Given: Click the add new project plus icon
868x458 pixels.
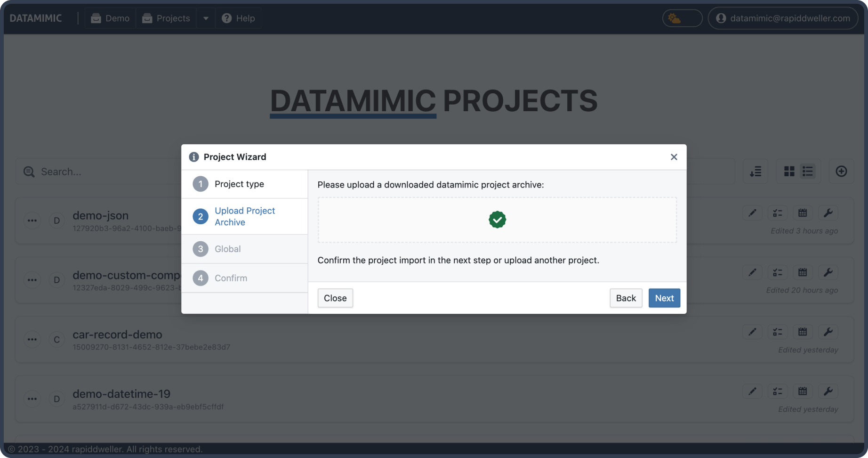Looking at the screenshot, I should [x=841, y=171].
